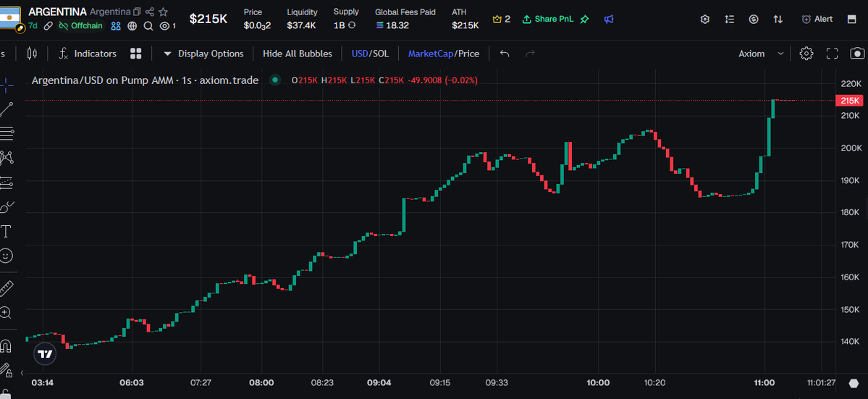Open the link icon next to 7d
The width and height of the screenshot is (868, 399).
point(49,25)
